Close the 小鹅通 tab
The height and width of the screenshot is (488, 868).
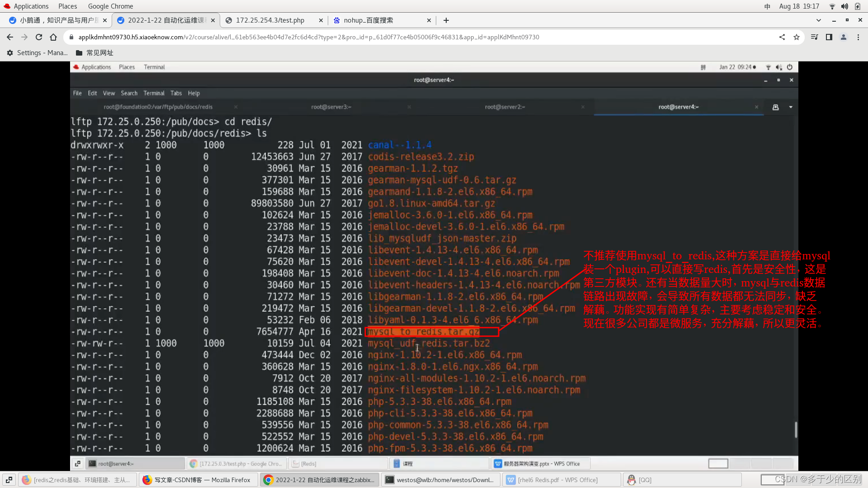(105, 20)
